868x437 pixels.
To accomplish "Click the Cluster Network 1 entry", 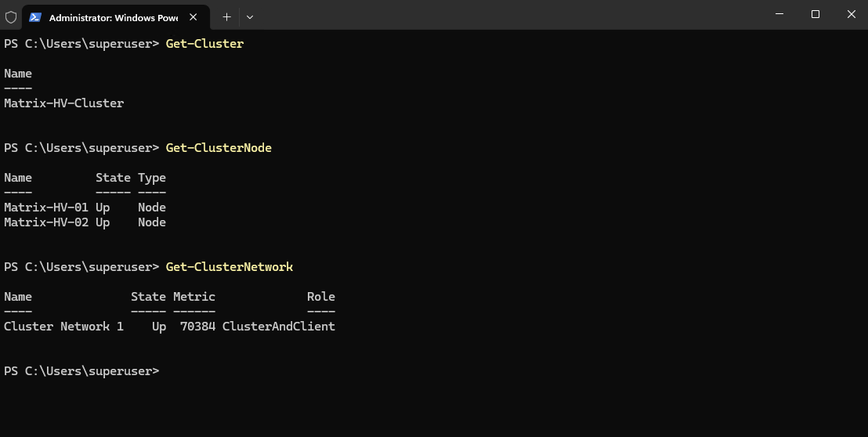I will tap(63, 327).
